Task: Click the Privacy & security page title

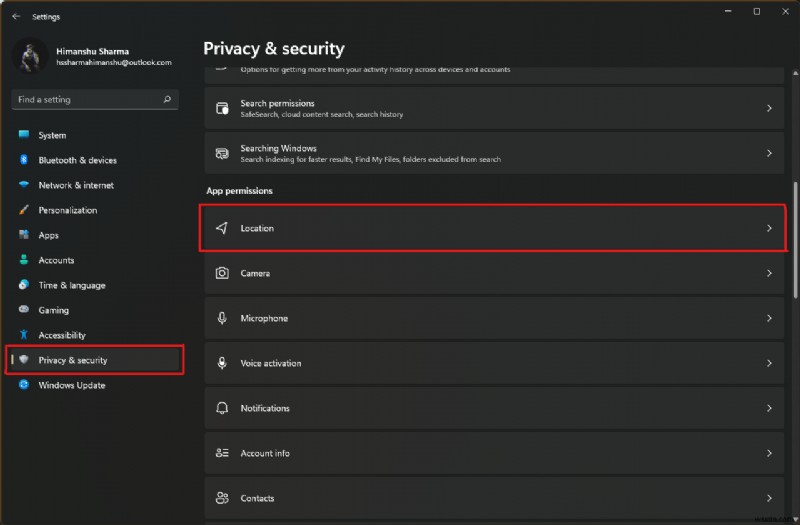Action: (x=274, y=48)
